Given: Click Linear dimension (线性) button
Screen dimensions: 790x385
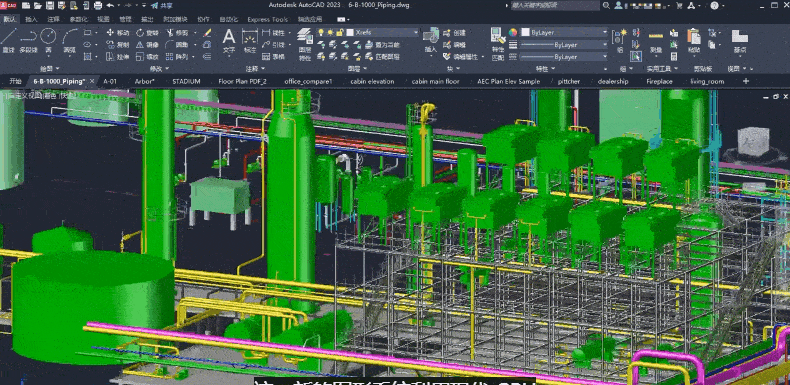Looking at the screenshot, I should [273, 33].
